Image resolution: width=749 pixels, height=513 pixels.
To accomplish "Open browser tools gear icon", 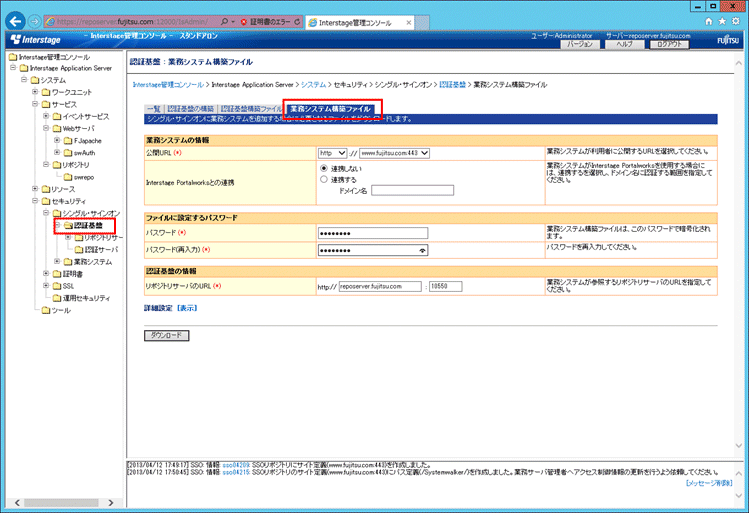I will 736,21.
